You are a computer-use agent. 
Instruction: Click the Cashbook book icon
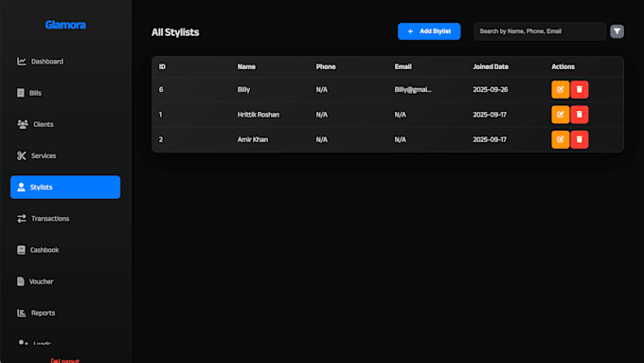pyautogui.click(x=21, y=250)
